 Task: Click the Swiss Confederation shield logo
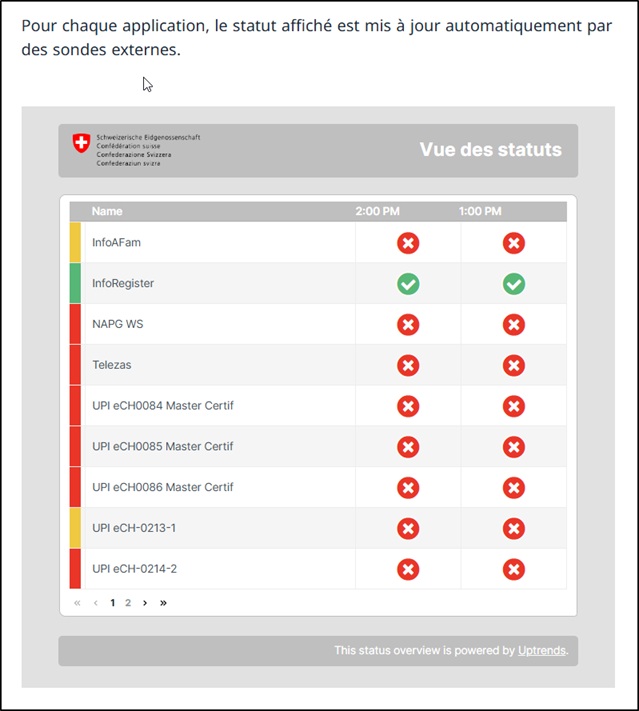(81, 143)
